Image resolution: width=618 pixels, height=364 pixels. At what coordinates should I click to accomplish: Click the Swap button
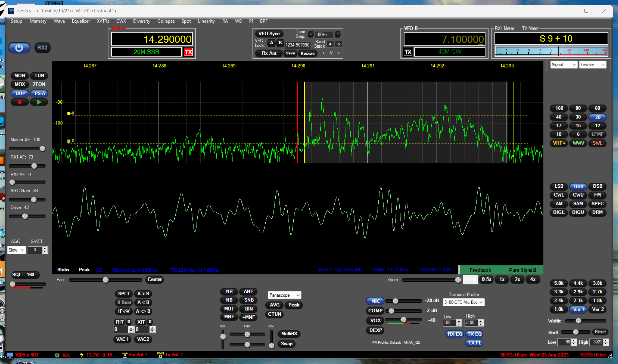[x=287, y=344]
